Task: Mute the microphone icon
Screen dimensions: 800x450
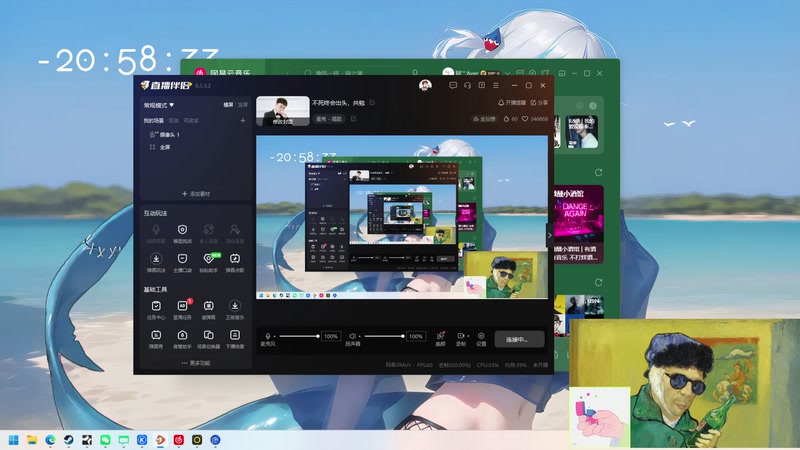Action: (268, 336)
